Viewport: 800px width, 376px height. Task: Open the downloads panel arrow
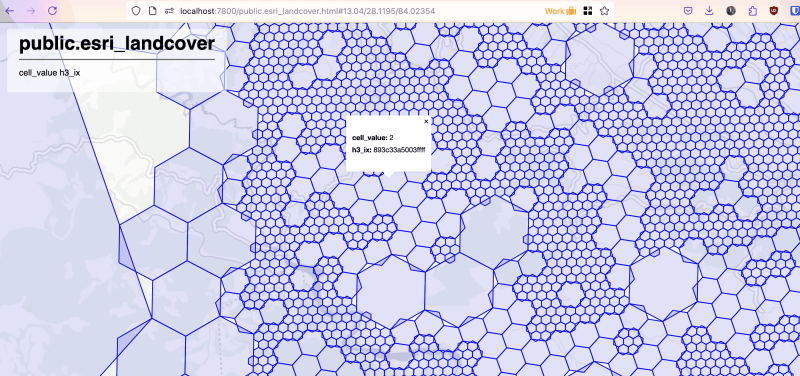tap(709, 11)
